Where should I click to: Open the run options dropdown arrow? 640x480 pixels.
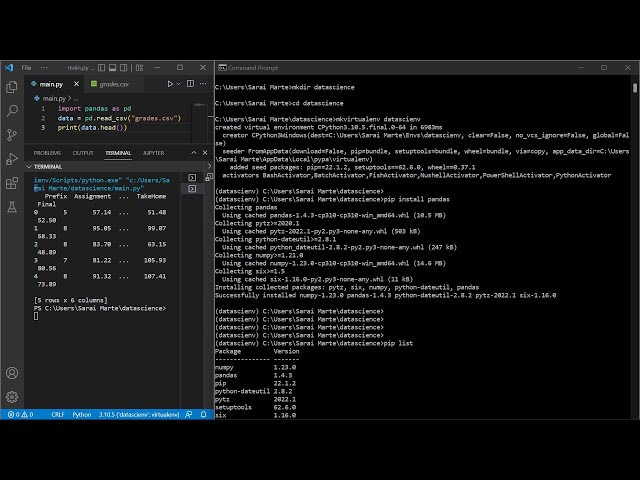[x=178, y=84]
